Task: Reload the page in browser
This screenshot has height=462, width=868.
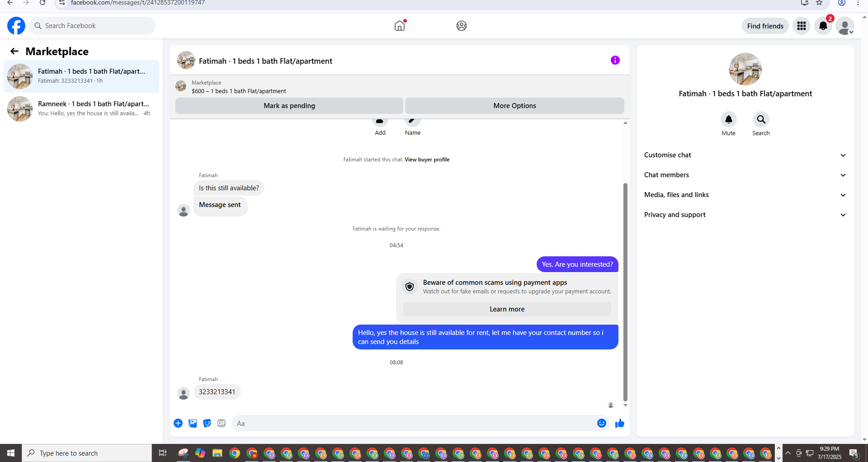Action: coord(42,3)
